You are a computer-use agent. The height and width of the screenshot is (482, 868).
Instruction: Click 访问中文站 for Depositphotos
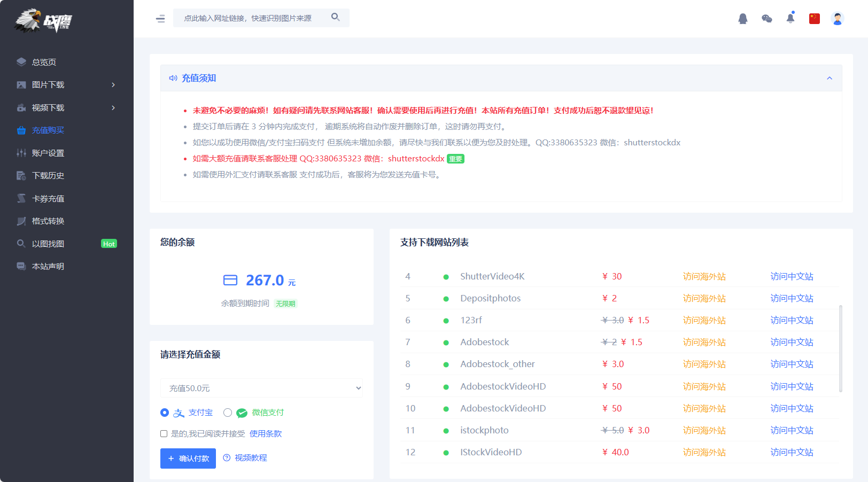[792, 298]
